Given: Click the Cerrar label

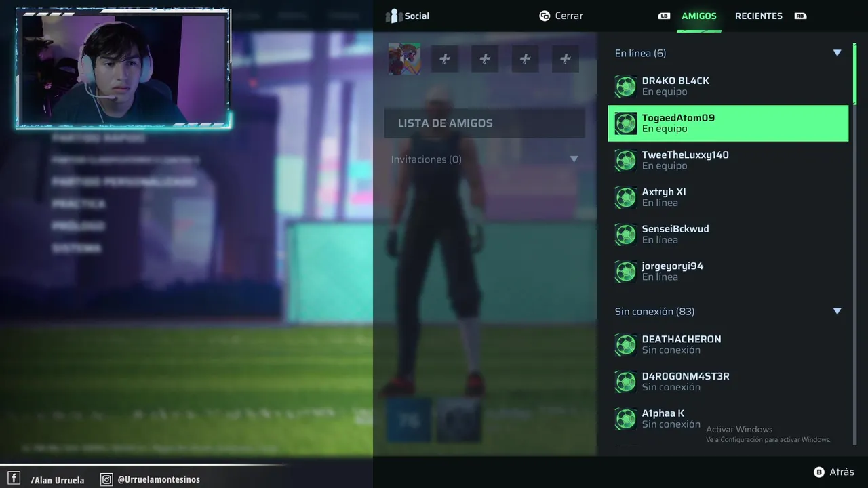Looking at the screenshot, I should (x=569, y=16).
